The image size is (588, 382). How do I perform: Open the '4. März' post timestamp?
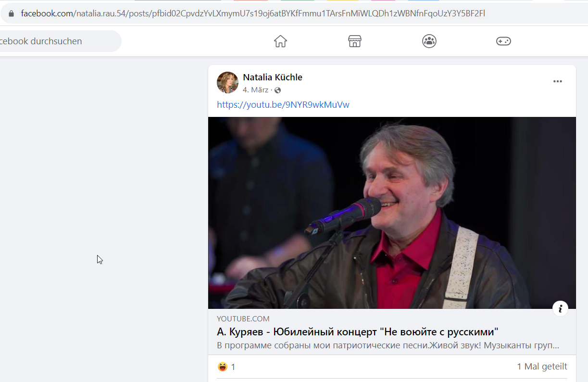pyautogui.click(x=255, y=90)
